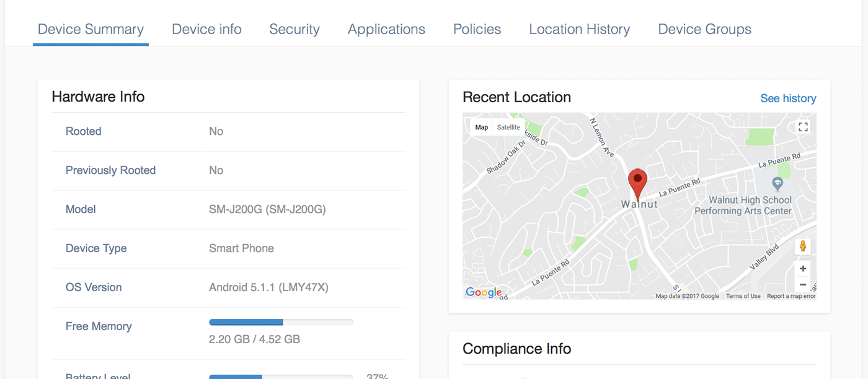Image resolution: width=868 pixels, height=379 pixels.
Task: Click the Recent Location heading
Action: [516, 97]
